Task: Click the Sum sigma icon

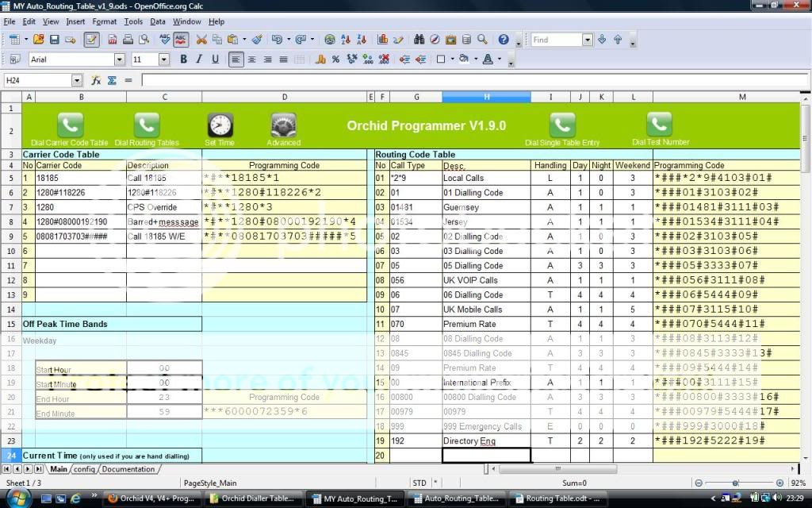Action: point(112,80)
